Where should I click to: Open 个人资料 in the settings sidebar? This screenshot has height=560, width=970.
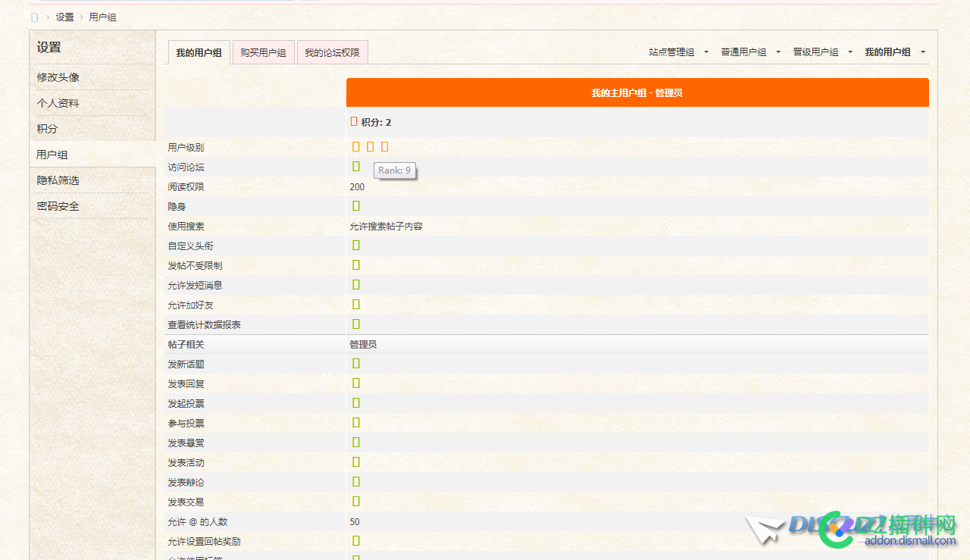point(58,103)
